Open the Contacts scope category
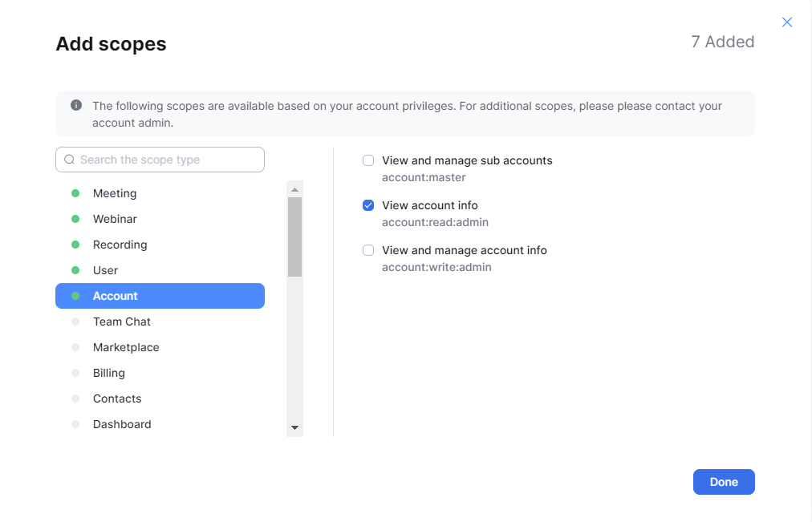812x522 pixels. click(117, 399)
